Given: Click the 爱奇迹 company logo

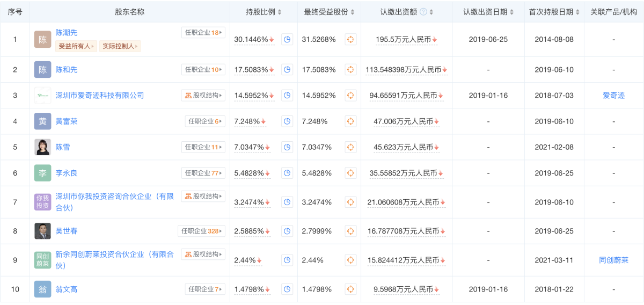Looking at the screenshot, I should [42, 95].
